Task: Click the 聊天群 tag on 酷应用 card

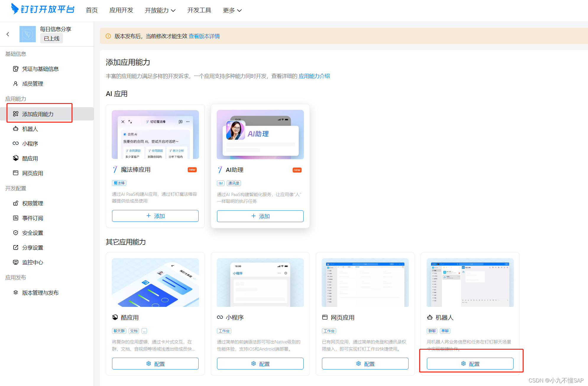Action: [x=119, y=331]
